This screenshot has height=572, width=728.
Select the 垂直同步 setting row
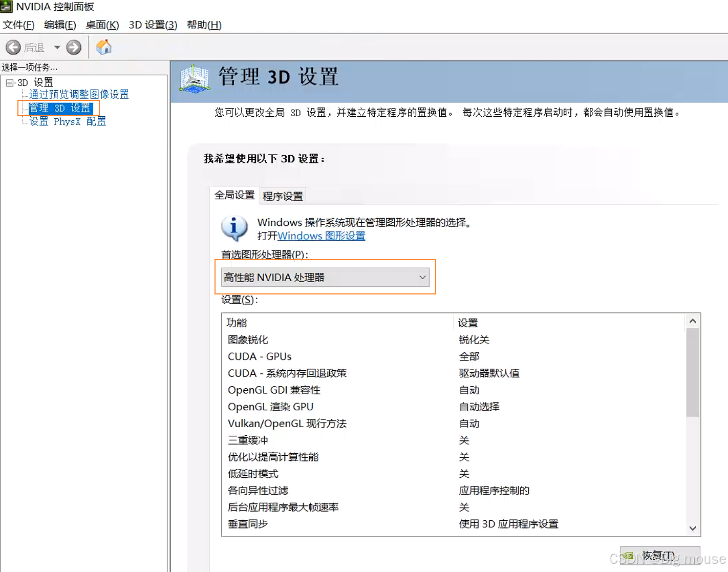[x=454, y=524]
